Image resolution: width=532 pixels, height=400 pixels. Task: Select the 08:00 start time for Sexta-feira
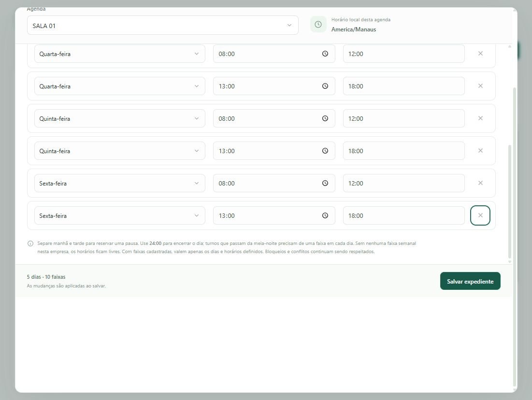click(274, 183)
